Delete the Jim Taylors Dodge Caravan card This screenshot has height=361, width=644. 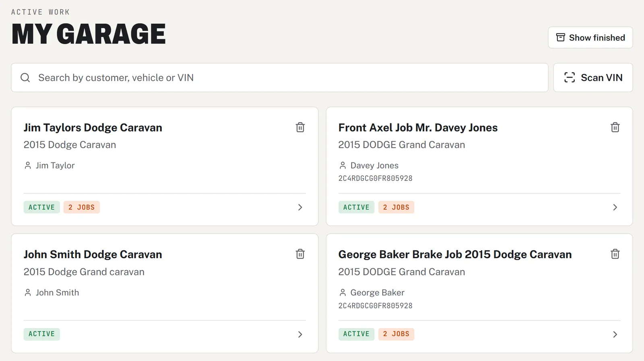coord(300,127)
